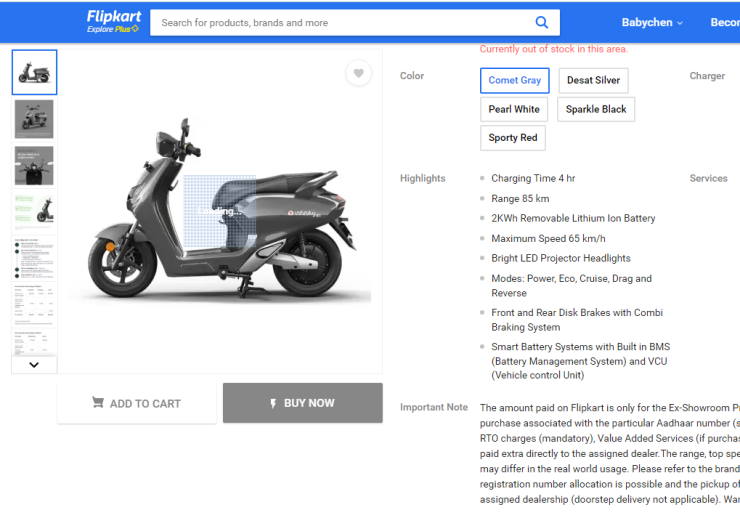The height and width of the screenshot is (518, 740).
Task: Select the sixth specification table thumbnail
Action: [x=34, y=304]
